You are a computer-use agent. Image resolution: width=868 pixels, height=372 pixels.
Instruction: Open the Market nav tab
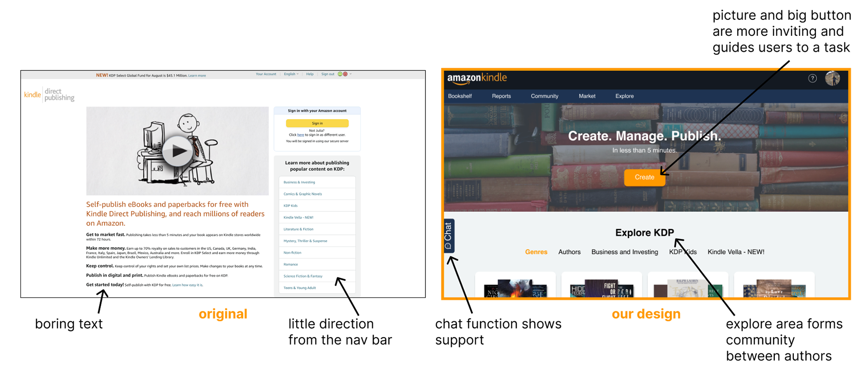(x=587, y=96)
